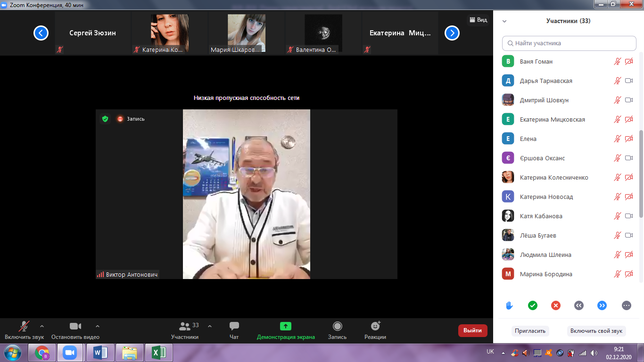Select Екатерина Миц... video tile
This screenshot has height=362, width=644.
pos(400,33)
